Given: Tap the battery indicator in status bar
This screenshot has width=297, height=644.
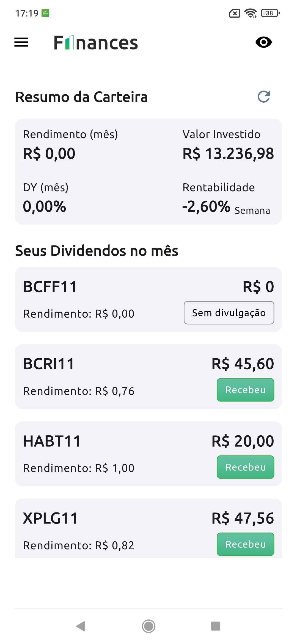Looking at the screenshot, I should [x=270, y=13].
